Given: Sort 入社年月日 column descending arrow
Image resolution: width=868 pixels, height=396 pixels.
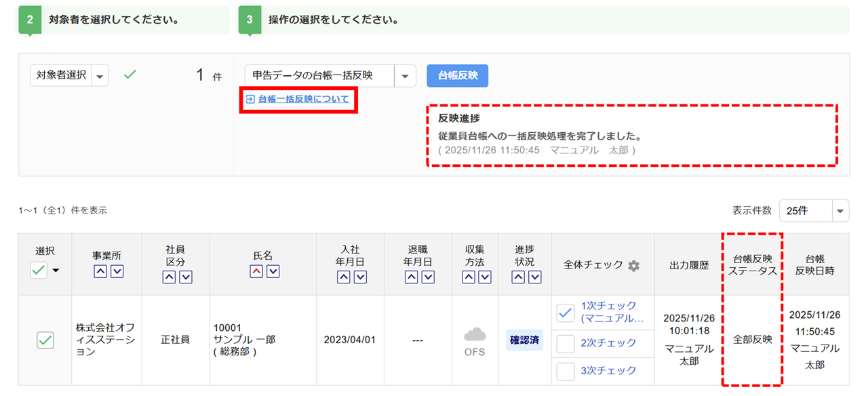Looking at the screenshot, I should click(x=360, y=277).
